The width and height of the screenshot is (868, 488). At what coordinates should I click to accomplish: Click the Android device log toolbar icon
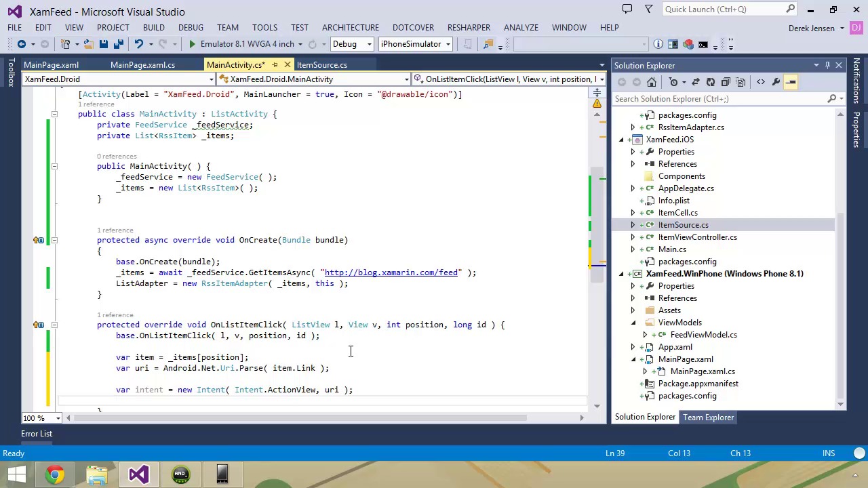673,44
